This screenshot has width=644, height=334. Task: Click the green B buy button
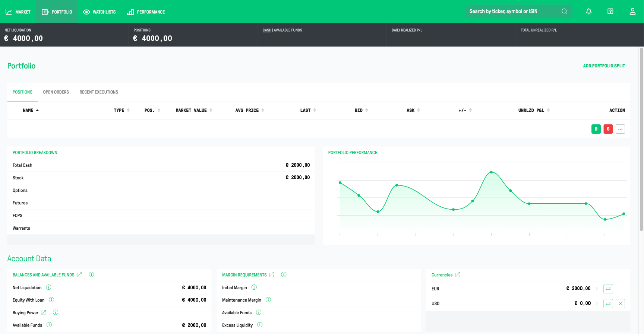click(x=596, y=129)
